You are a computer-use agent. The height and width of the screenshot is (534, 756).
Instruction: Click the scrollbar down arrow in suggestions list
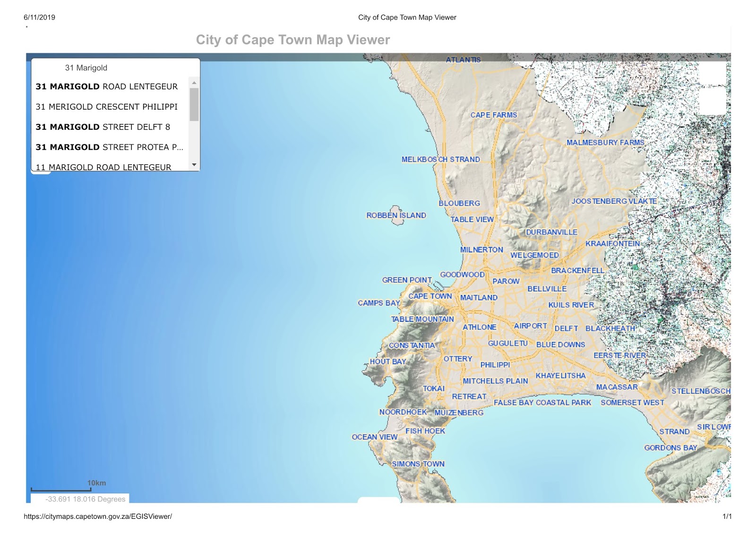coord(194,164)
